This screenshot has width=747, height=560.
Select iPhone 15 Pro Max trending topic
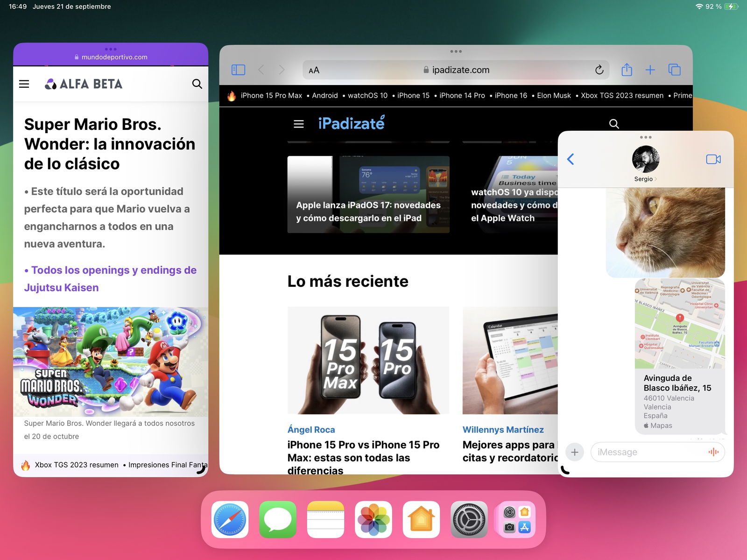(x=271, y=95)
